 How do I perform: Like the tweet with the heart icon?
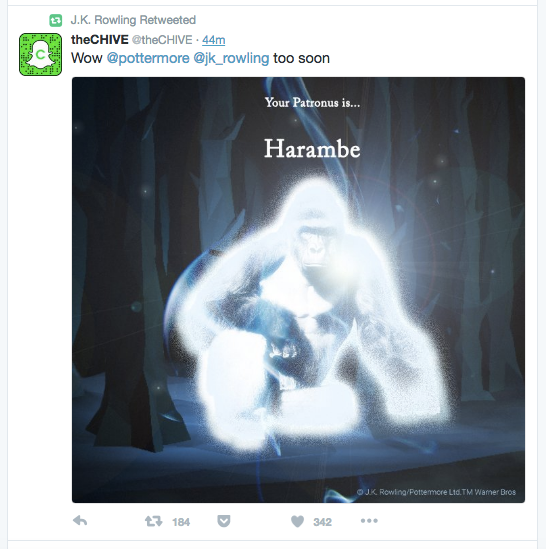(297, 521)
